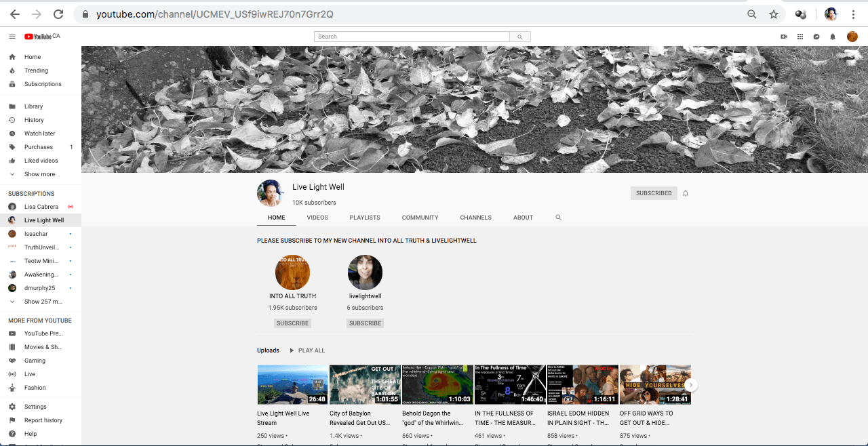
Task: Open Fashion in sidebar
Action: (41, 388)
